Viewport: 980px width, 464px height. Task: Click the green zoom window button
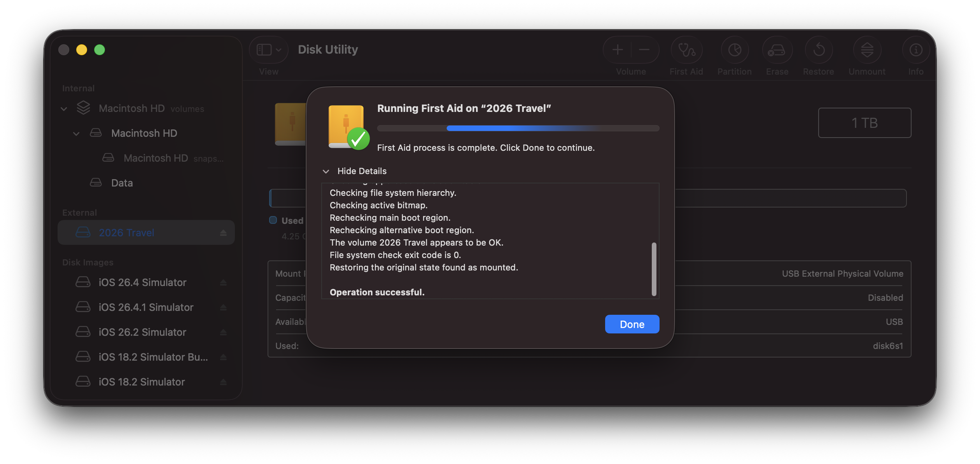(100, 50)
